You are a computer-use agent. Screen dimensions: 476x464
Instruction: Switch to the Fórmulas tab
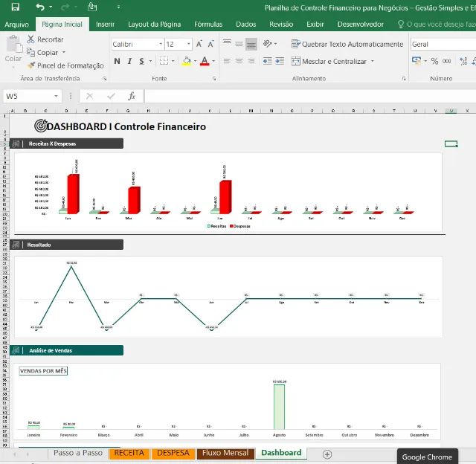[x=208, y=25]
